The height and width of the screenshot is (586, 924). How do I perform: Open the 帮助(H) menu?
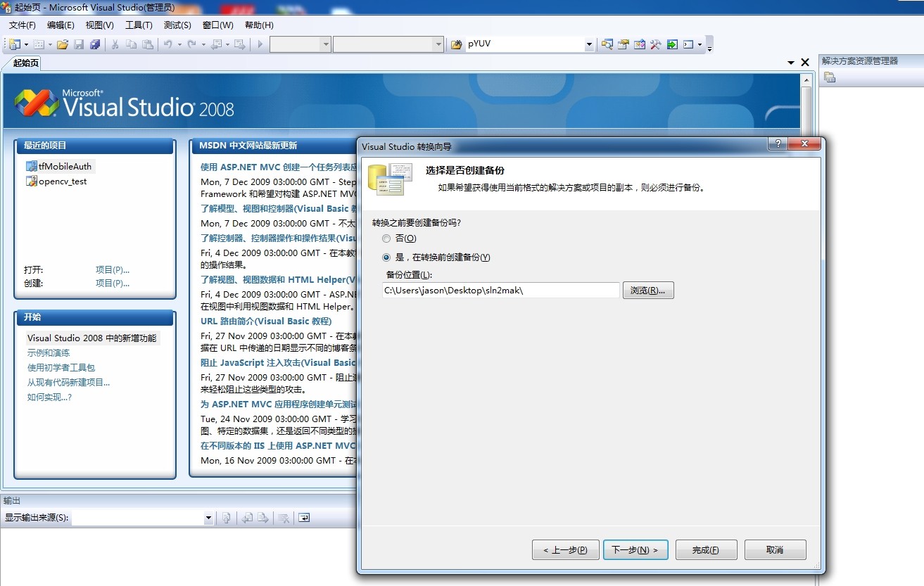[259, 25]
